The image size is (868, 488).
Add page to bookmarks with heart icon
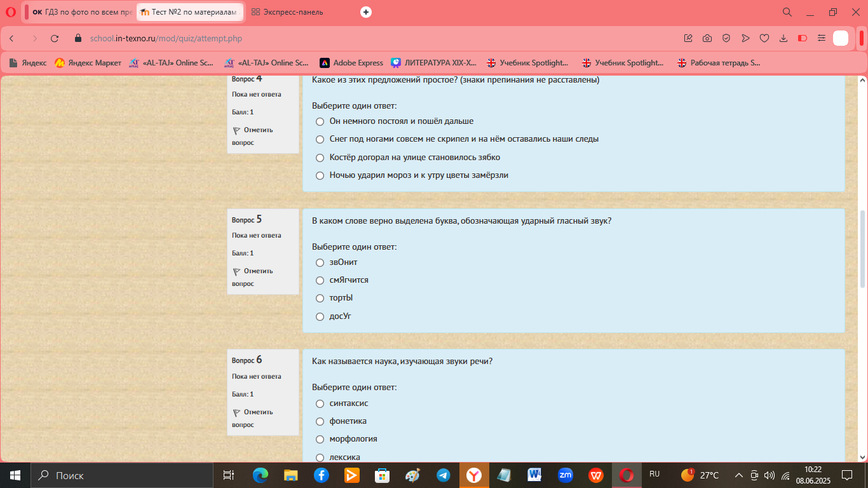(x=764, y=38)
